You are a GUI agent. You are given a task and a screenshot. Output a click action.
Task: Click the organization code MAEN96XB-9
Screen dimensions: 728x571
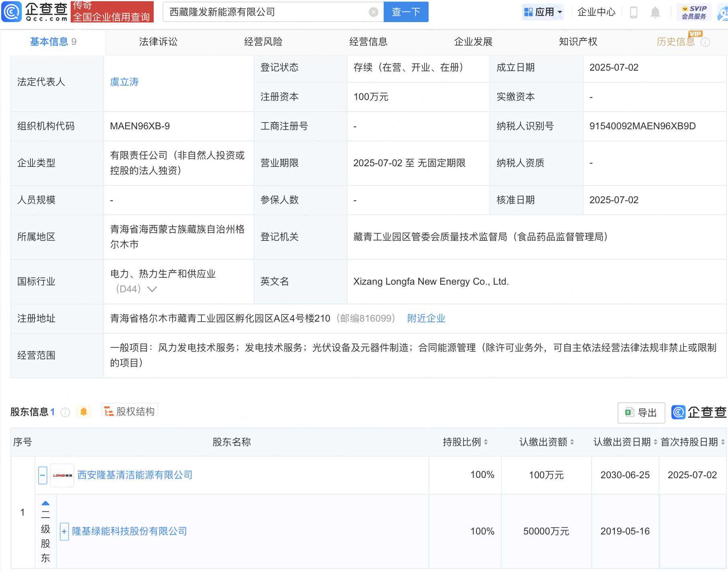pos(140,126)
